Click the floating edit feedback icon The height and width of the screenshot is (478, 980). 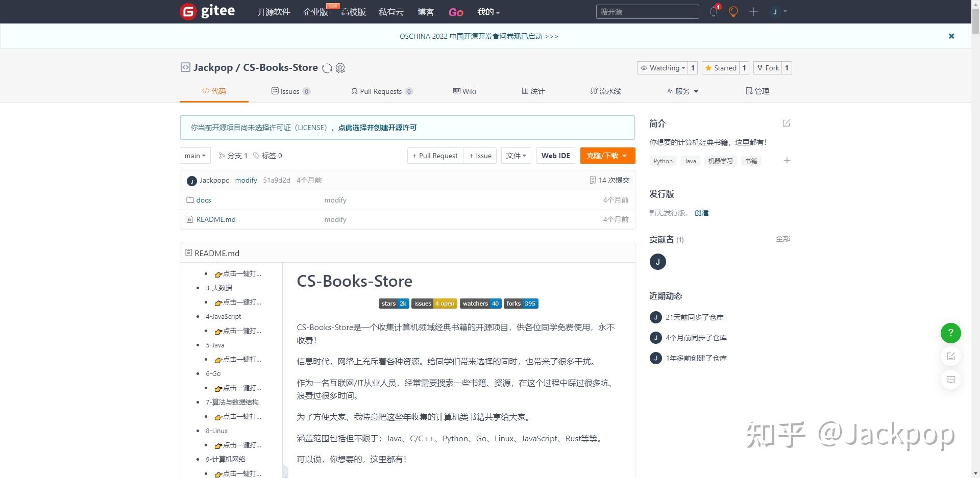pyautogui.click(x=950, y=357)
